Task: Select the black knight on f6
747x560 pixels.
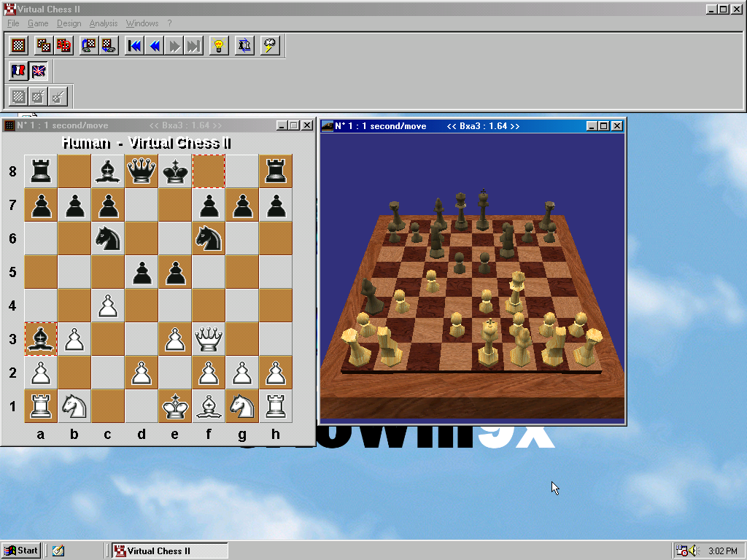Action: tap(209, 238)
